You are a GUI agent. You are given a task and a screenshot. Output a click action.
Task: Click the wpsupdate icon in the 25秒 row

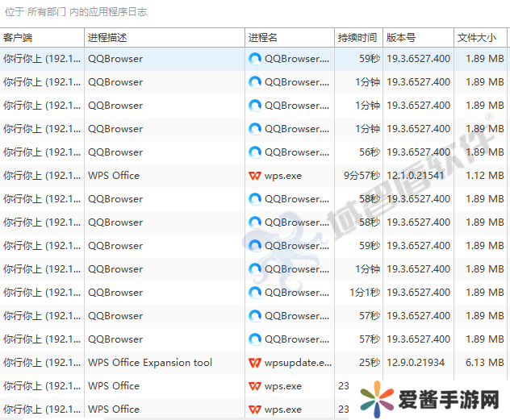(x=255, y=363)
